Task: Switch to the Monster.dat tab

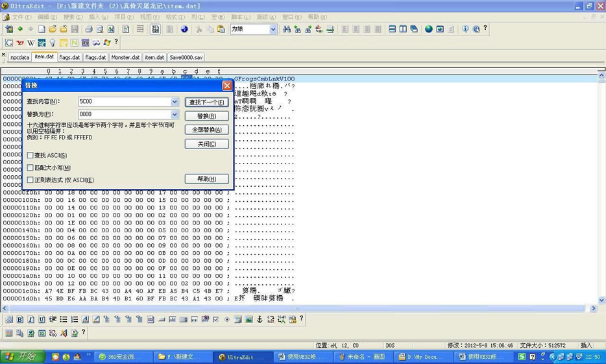Action: (125, 57)
